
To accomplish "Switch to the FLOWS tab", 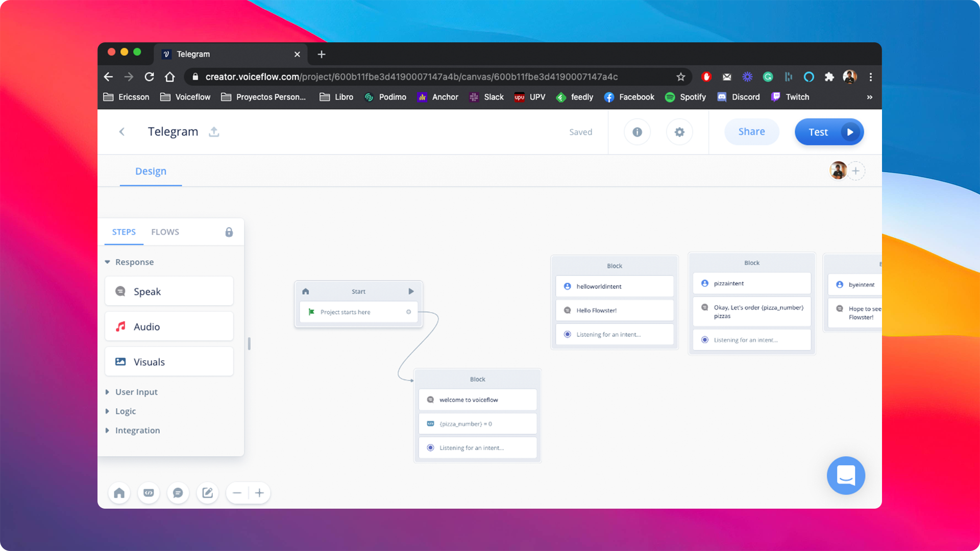I will pyautogui.click(x=165, y=232).
